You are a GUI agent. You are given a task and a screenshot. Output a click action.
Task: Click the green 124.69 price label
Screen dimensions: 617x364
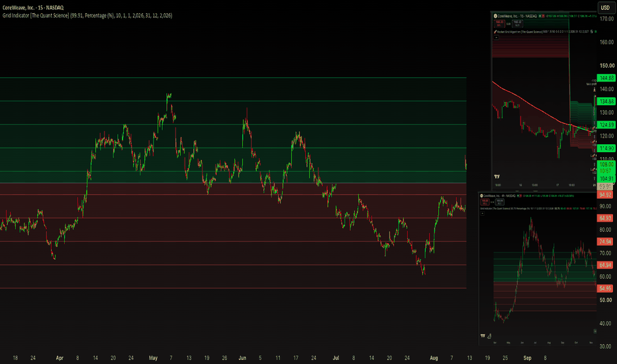point(606,124)
